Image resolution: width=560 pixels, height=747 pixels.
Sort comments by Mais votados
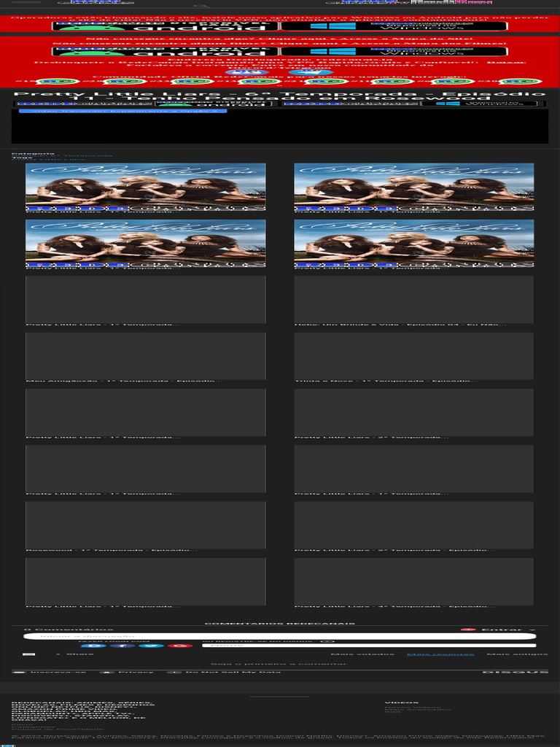[362, 654]
